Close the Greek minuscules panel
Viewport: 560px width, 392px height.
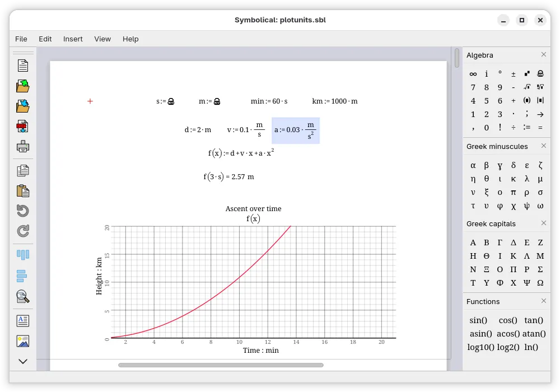click(x=544, y=146)
